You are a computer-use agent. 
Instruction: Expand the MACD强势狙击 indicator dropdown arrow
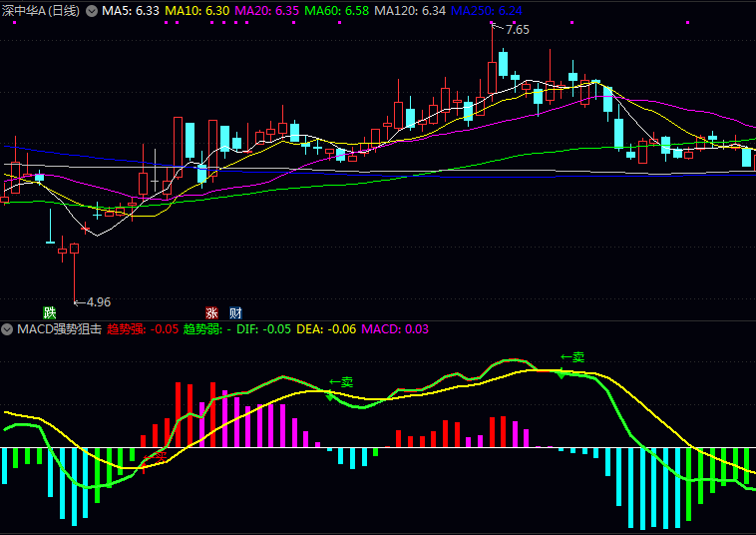(x=7, y=328)
